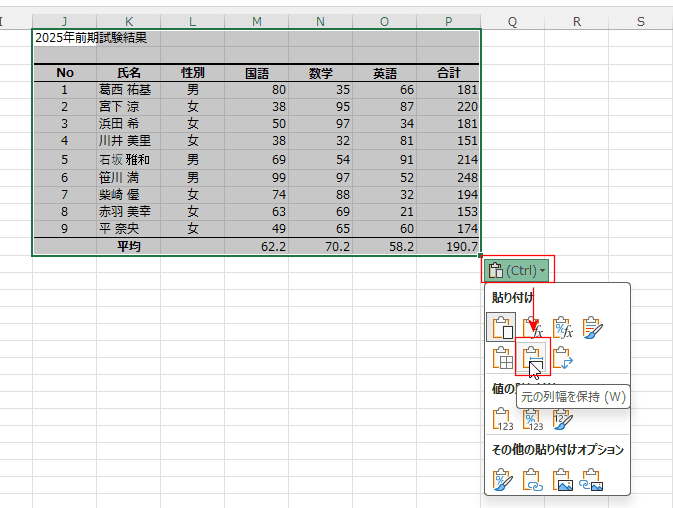The height and width of the screenshot is (508, 673).
Task: Choose the paste No Borders icon
Action: click(x=502, y=358)
